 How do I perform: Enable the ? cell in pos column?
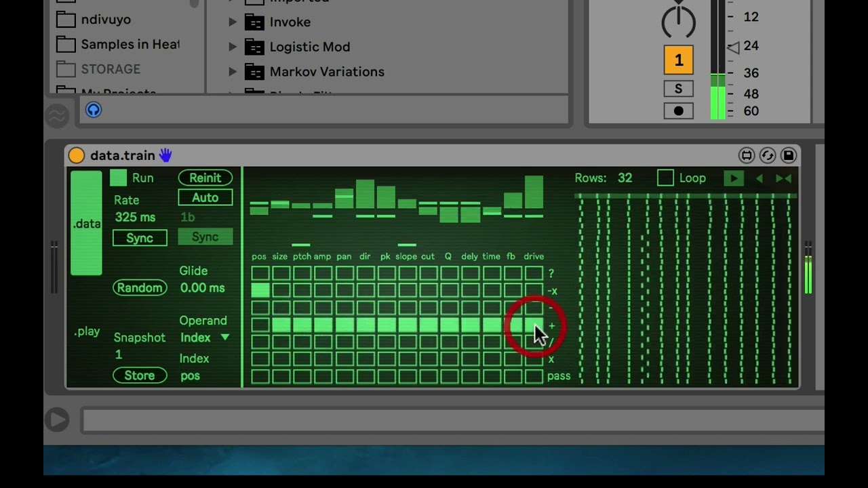260,274
